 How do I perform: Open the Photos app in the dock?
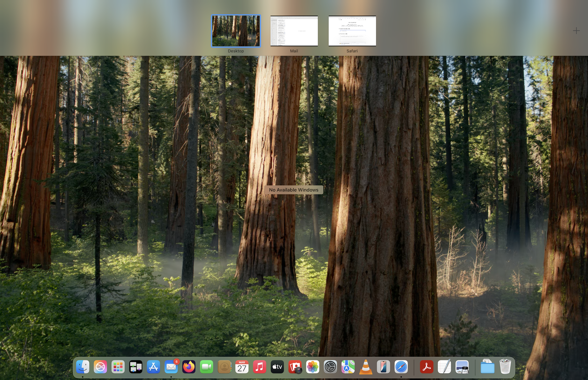pyautogui.click(x=313, y=367)
